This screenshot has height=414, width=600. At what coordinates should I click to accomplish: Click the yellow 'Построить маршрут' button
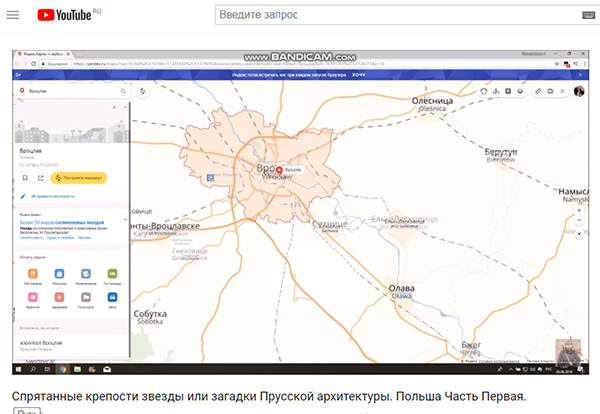(79, 178)
